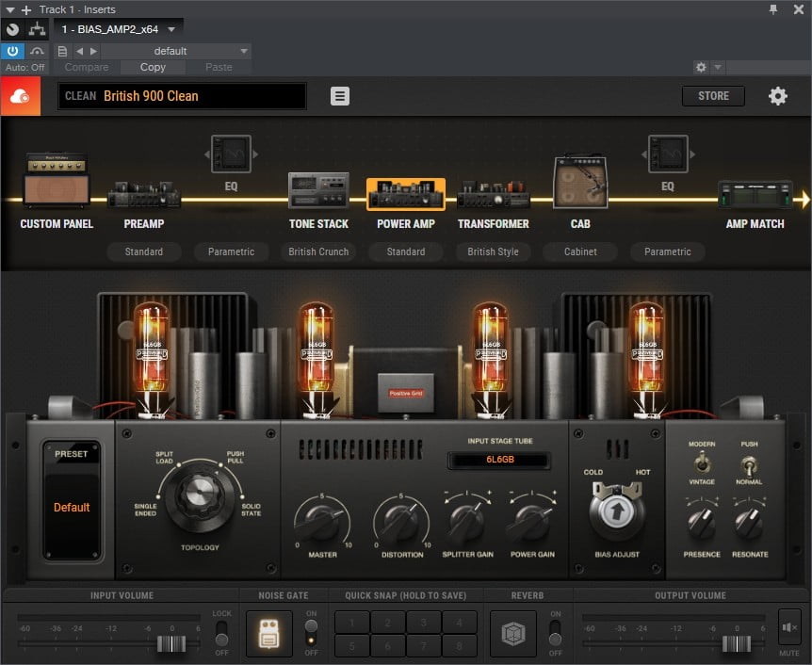Select Quick Snap slot 8
812x665 pixels.
(460, 646)
